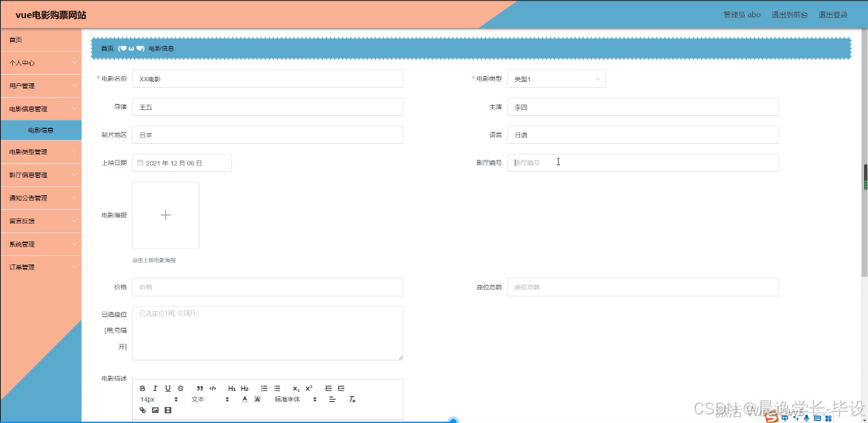This screenshot has width=868, height=423.
Task: Open the 文本 paragraph style dropdown
Action: (210, 399)
